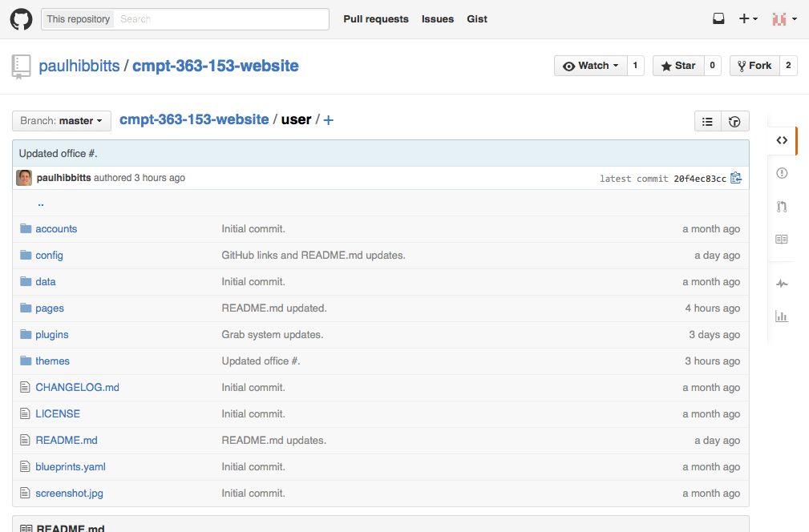Image resolution: width=809 pixels, height=532 pixels.
Task: Open the LICENSE file
Action: 58,413
